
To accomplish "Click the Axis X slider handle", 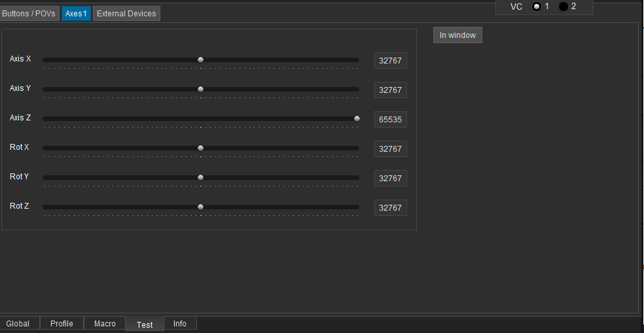I will 200,60.
